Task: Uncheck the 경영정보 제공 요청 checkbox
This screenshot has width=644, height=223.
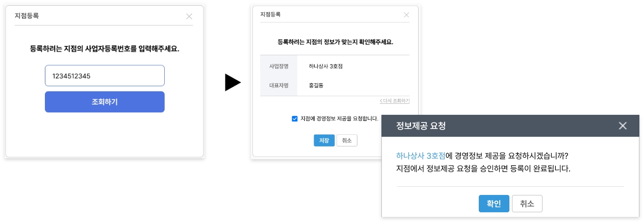Action: (295, 119)
